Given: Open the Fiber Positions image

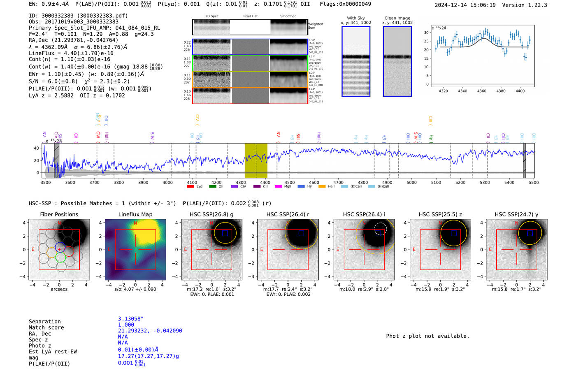Looking at the screenshot, I should tap(59, 249).
